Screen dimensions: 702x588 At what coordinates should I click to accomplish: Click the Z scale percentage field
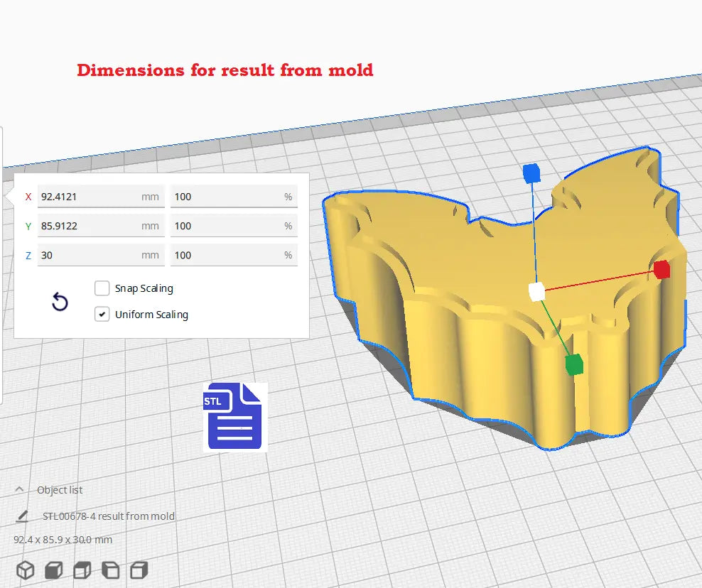(227, 255)
